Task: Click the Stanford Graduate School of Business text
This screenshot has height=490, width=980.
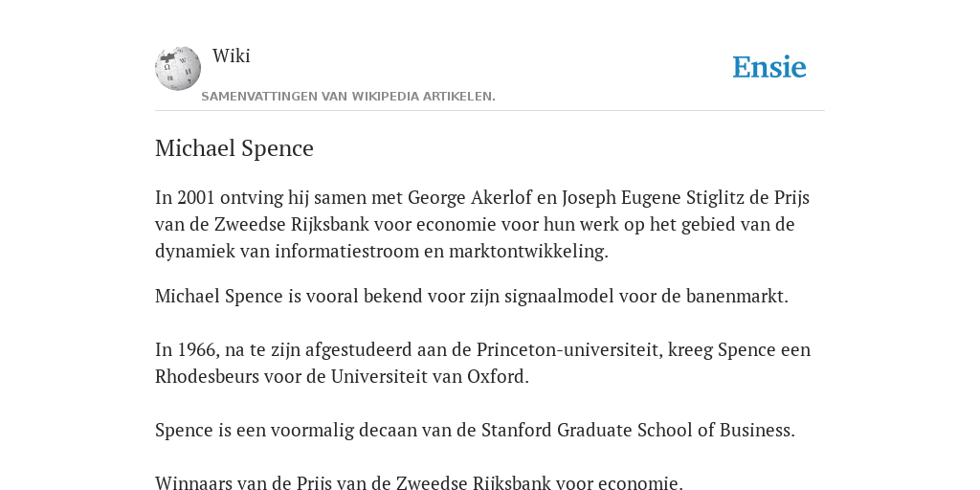Action: (637, 431)
